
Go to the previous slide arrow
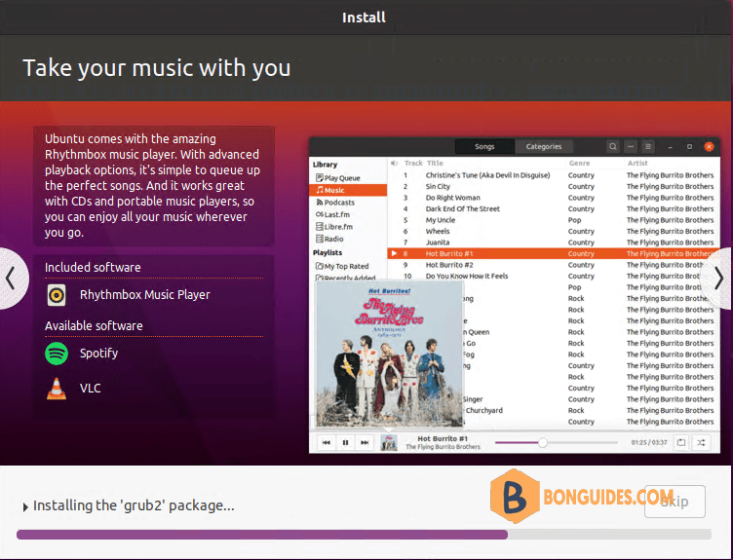[12, 279]
